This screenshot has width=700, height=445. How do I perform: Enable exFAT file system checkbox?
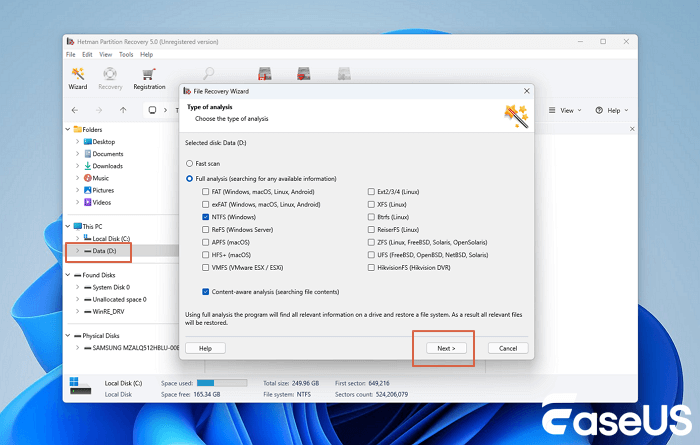pos(205,204)
